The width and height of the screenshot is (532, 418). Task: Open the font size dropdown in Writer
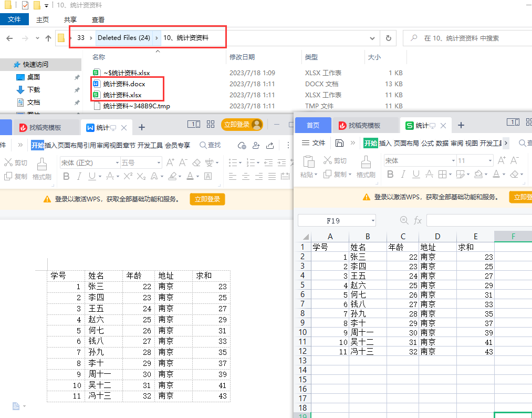[159, 162]
